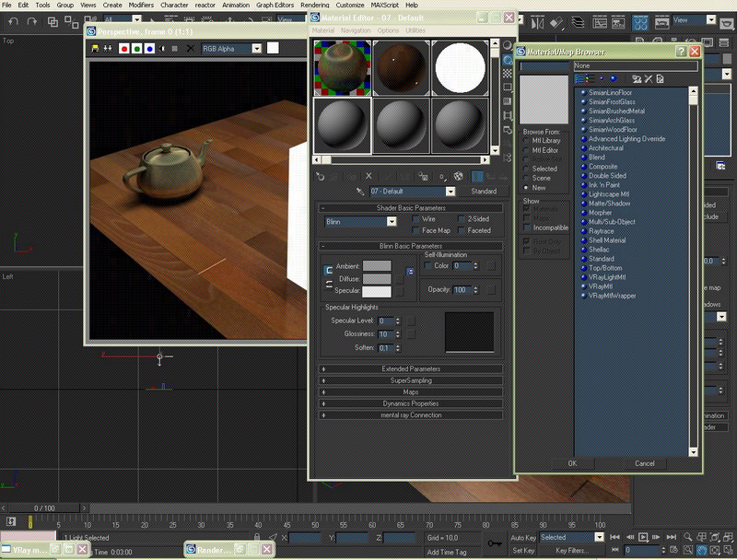Image resolution: width=737 pixels, height=560 pixels.
Task: Click the Put to Library icon
Action: click(x=424, y=177)
